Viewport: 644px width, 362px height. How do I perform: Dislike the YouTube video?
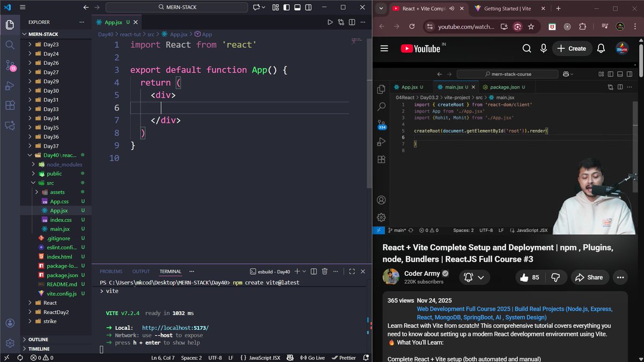[x=555, y=277]
